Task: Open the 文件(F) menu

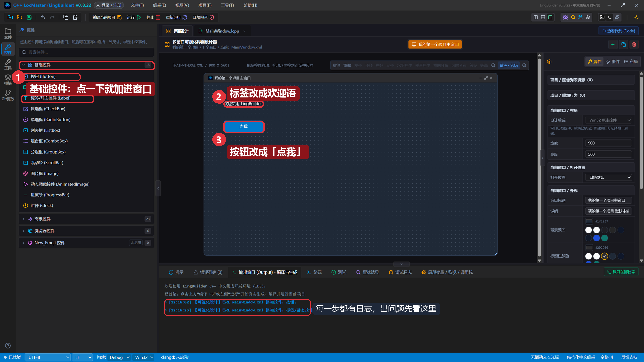Action: pyautogui.click(x=137, y=5)
